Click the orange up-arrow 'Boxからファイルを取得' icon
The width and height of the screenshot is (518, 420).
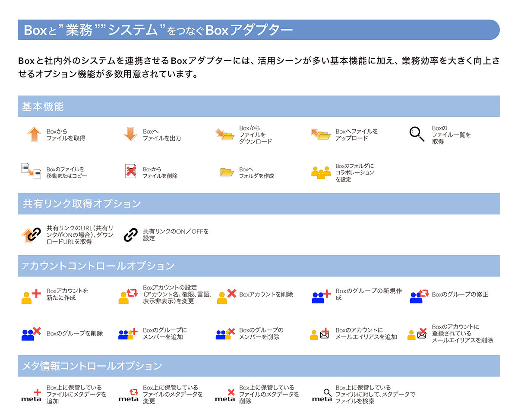pos(34,135)
